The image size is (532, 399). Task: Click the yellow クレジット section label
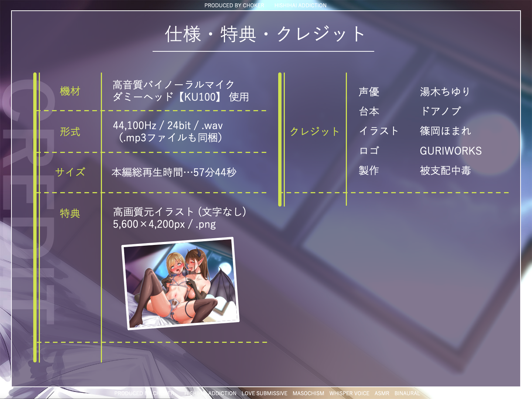point(314,132)
